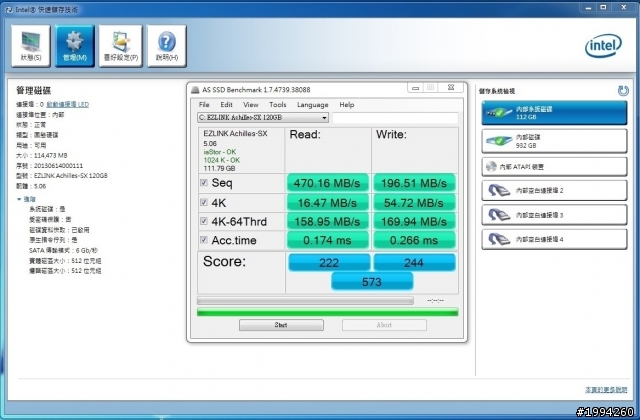Click the 4K write result 54.72 MB/s
640x420 pixels.
tap(414, 202)
